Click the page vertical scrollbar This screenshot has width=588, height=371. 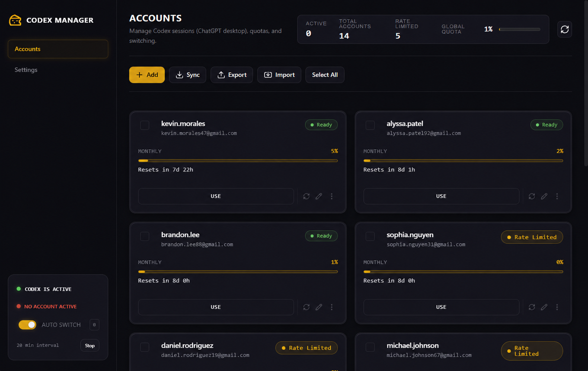tap(586, 84)
